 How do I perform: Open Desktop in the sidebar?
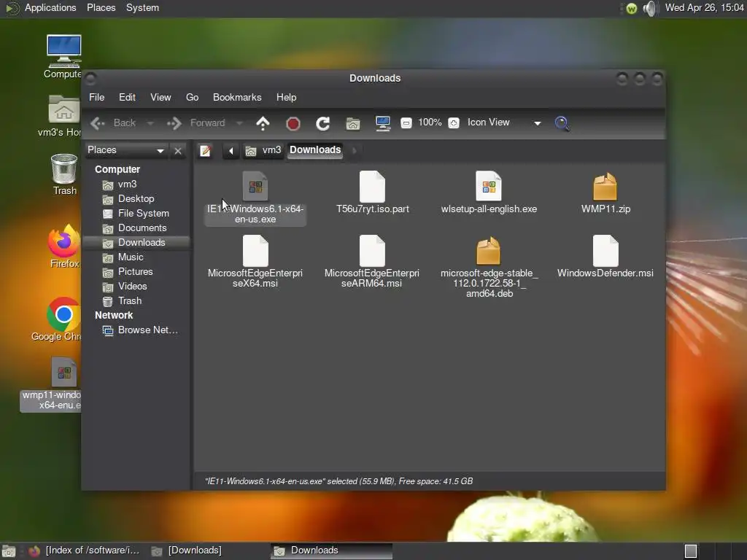click(x=136, y=199)
